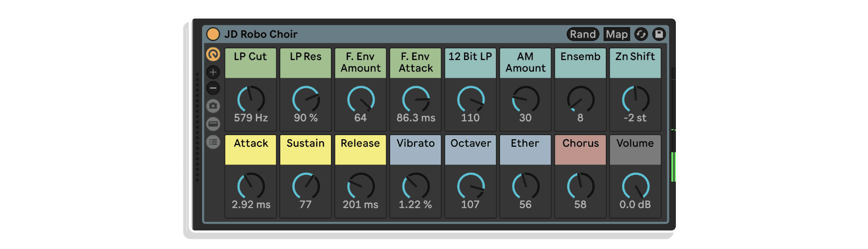Click the 107 value under Octaver
Screen dimensions: 868x249
coord(470,205)
